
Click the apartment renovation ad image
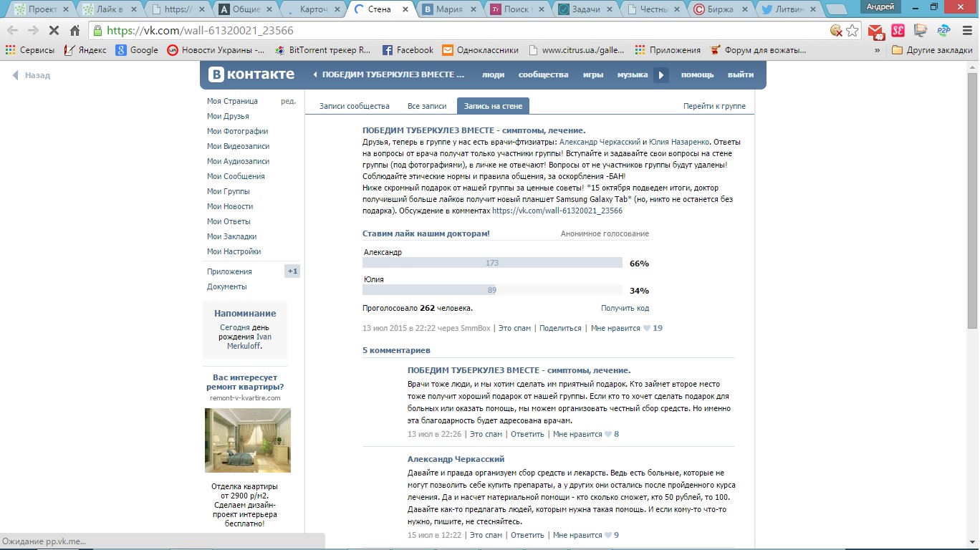(x=248, y=440)
